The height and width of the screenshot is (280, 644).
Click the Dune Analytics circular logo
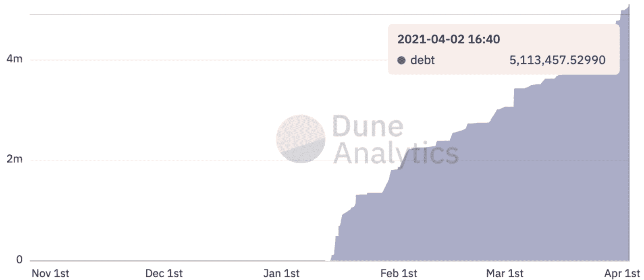pos(301,139)
